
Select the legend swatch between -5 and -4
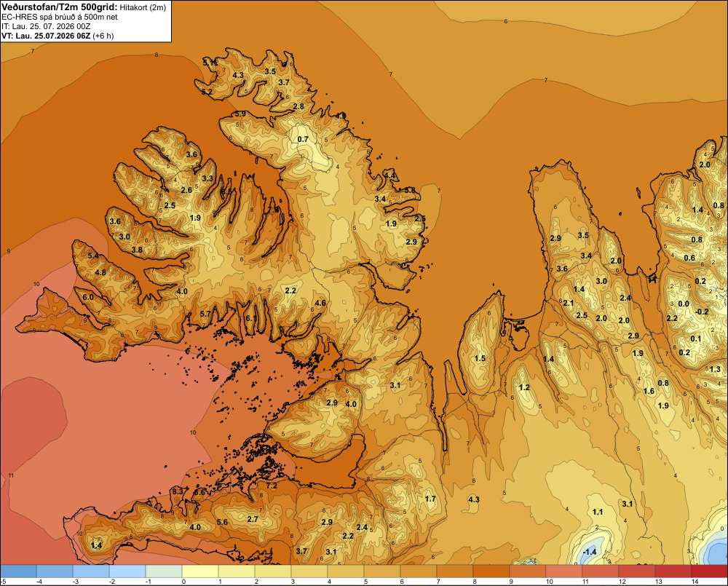pyautogui.click(x=19, y=571)
